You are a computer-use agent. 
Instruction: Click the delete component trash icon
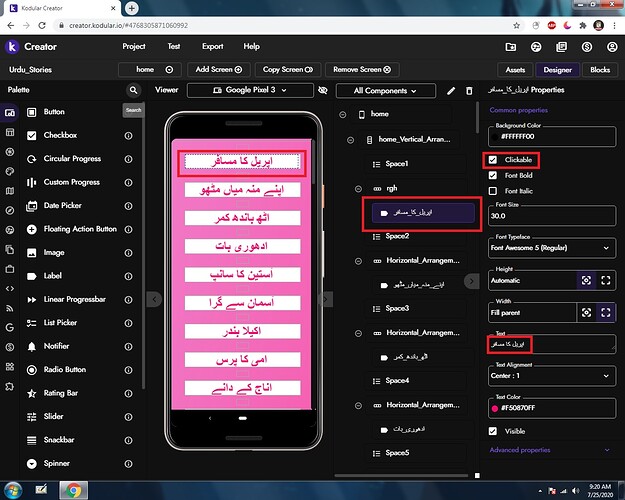[x=469, y=90]
